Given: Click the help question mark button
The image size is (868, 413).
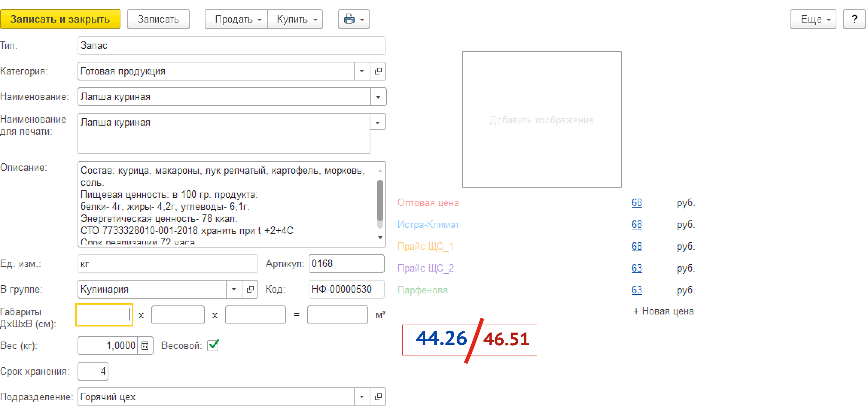Looking at the screenshot, I should (x=854, y=19).
